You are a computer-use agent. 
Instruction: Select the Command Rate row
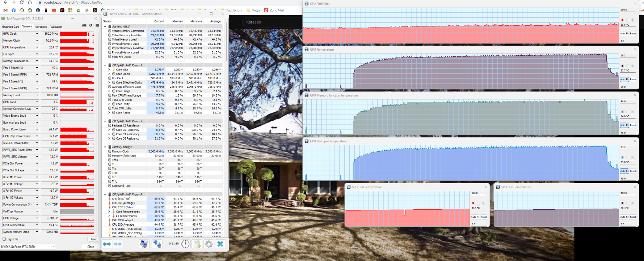pos(163,186)
